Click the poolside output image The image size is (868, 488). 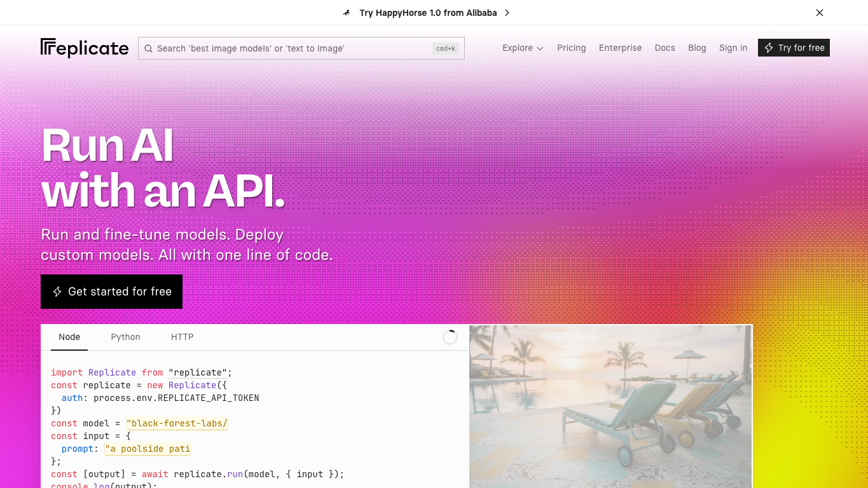coord(610,407)
